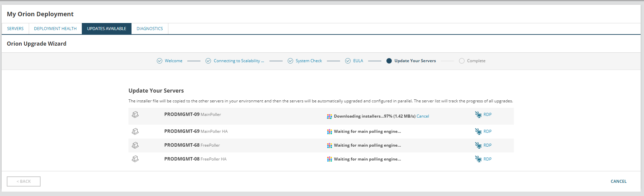Click the waiting status icon for PRODMGMT-08
Viewport: 644px width, 196px height.
(x=329, y=159)
